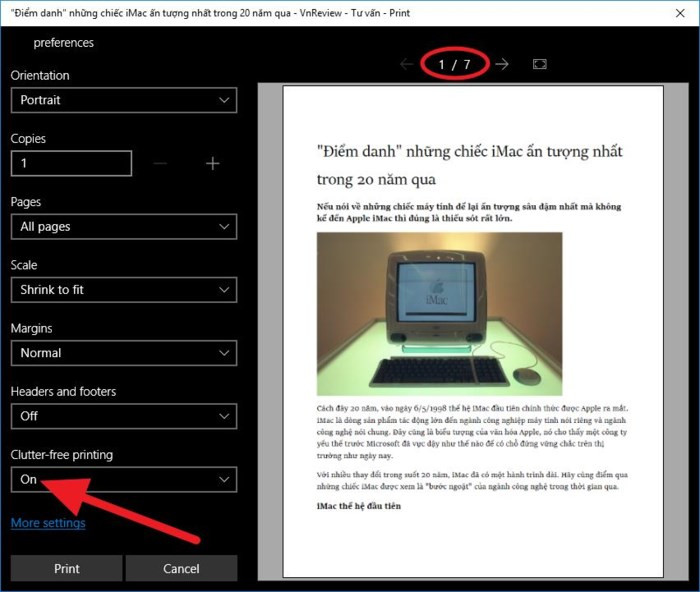This screenshot has height=592, width=700.
Task: Click the 1 / 7 page number indicator
Action: point(455,64)
